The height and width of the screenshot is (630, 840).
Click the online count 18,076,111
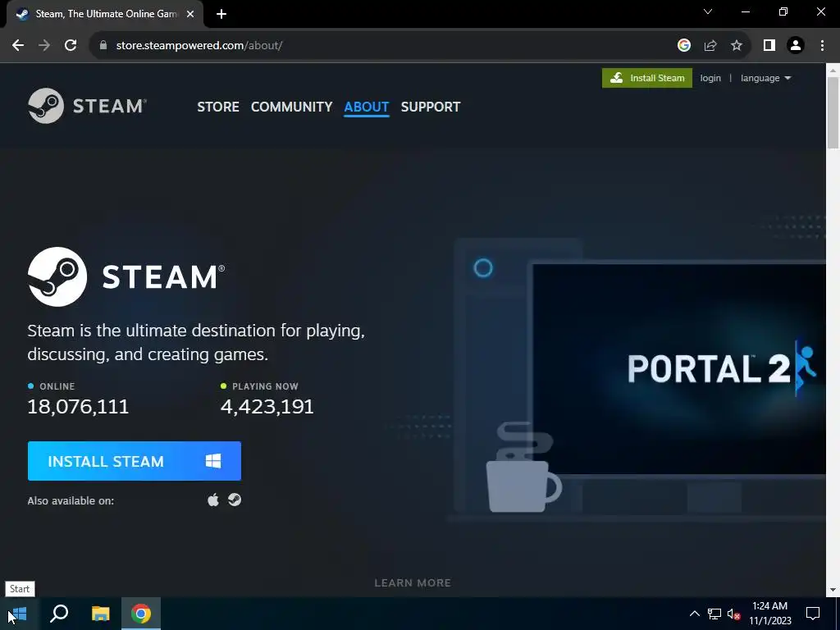[x=78, y=407]
